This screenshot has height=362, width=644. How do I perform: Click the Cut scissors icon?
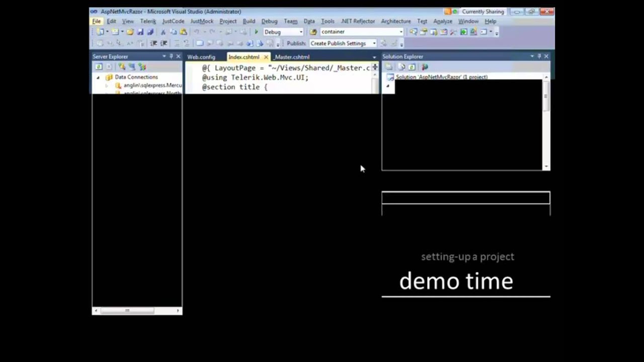[163, 32]
